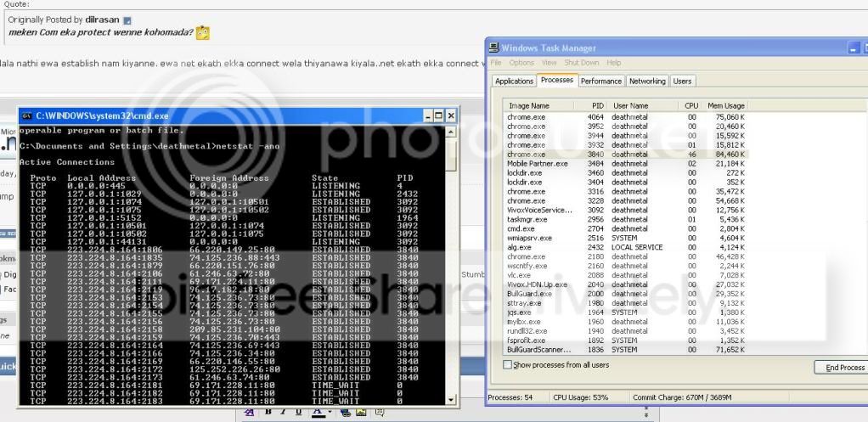Click cmd window scrollbar up arrow
868x422 pixels.
click(x=451, y=132)
